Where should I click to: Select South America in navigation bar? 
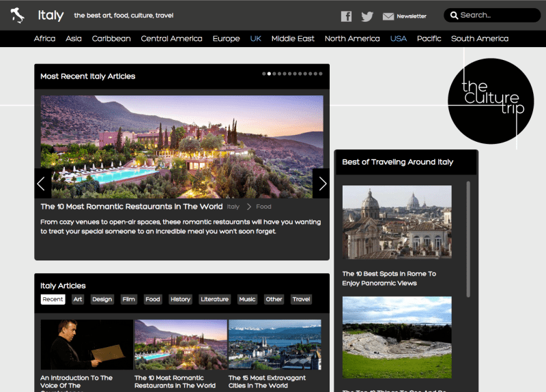(x=479, y=39)
